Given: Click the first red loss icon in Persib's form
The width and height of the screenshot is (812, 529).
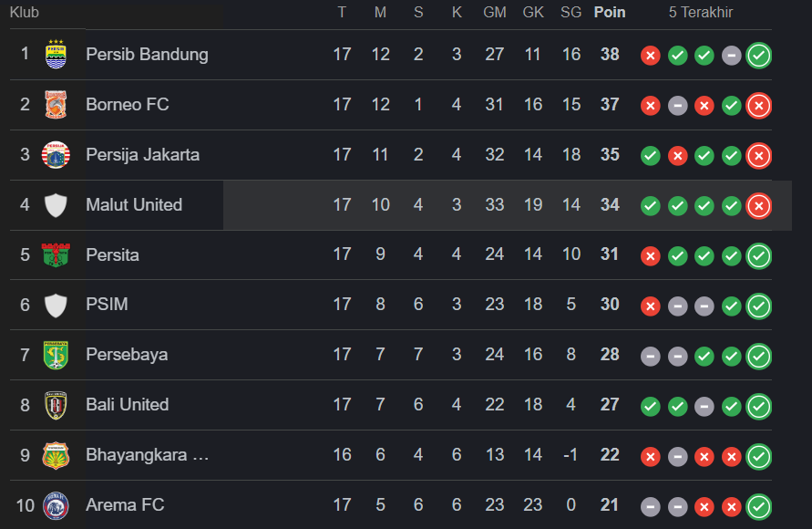Looking at the screenshot, I should [650, 56].
